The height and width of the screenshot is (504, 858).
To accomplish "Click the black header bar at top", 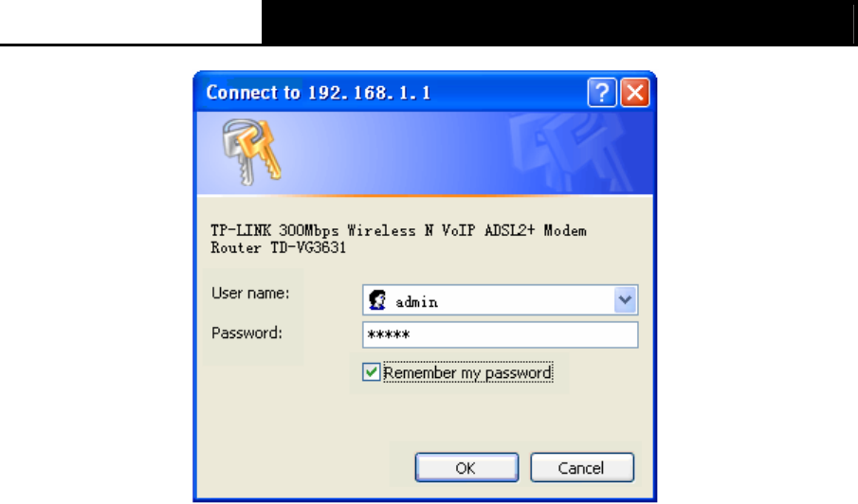I will (558, 22).
